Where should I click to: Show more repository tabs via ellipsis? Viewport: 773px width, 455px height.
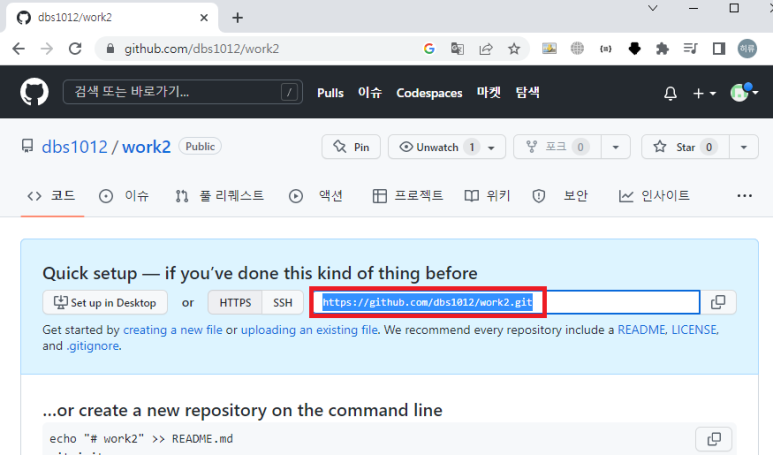pos(744,196)
